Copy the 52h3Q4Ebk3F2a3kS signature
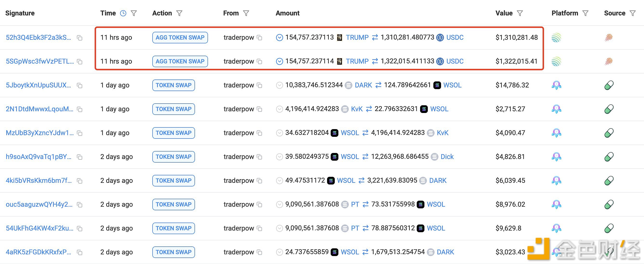 (x=80, y=38)
